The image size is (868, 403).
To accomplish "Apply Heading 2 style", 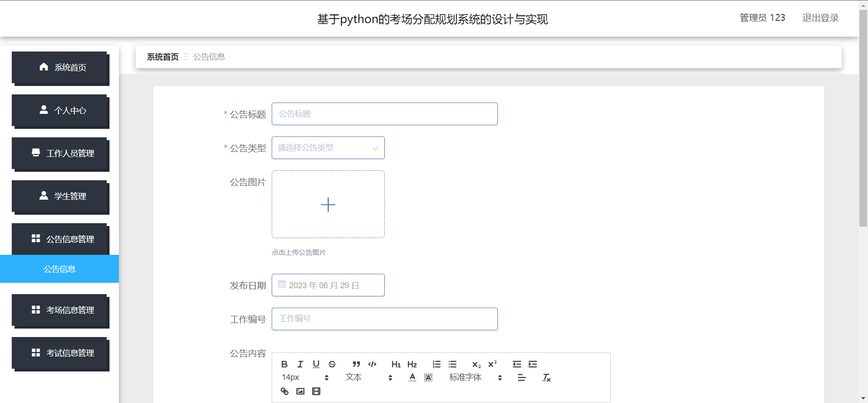I will 412,364.
